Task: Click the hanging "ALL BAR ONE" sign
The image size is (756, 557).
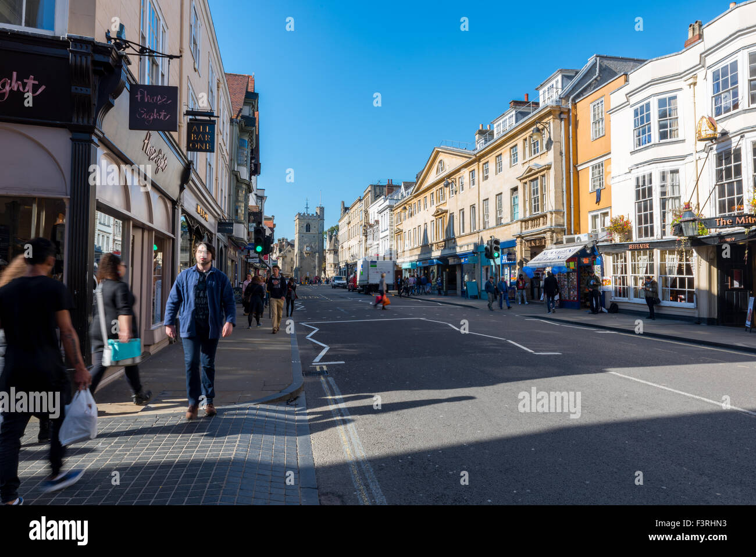Action: click(x=201, y=136)
